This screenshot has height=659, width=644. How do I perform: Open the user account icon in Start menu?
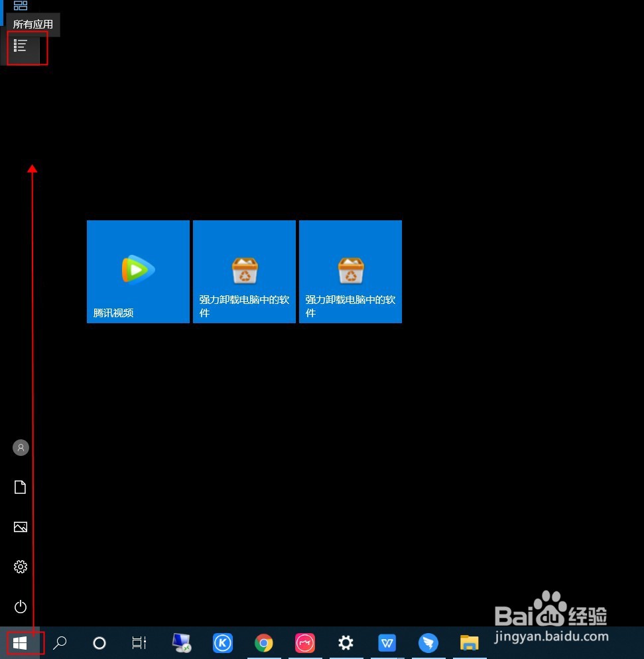coord(20,447)
